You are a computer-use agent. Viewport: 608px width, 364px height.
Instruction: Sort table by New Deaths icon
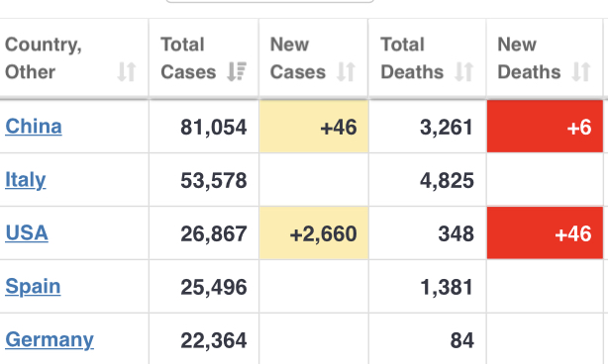[581, 72]
